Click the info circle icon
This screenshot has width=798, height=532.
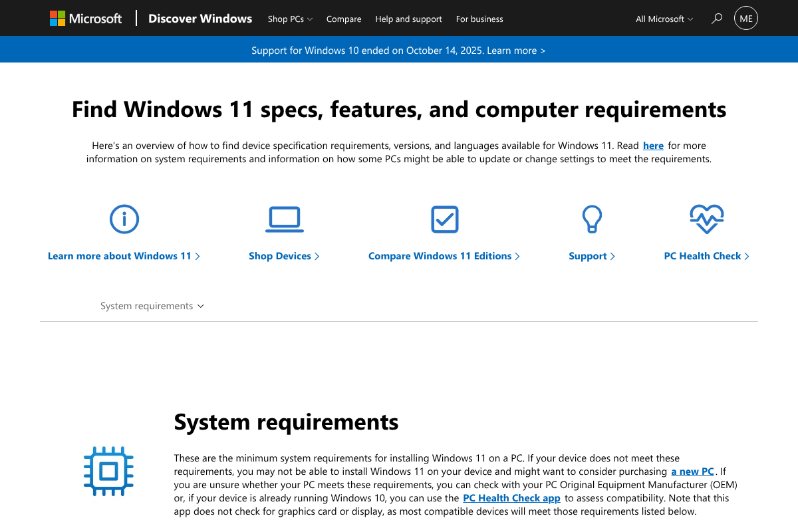[124, 218]
